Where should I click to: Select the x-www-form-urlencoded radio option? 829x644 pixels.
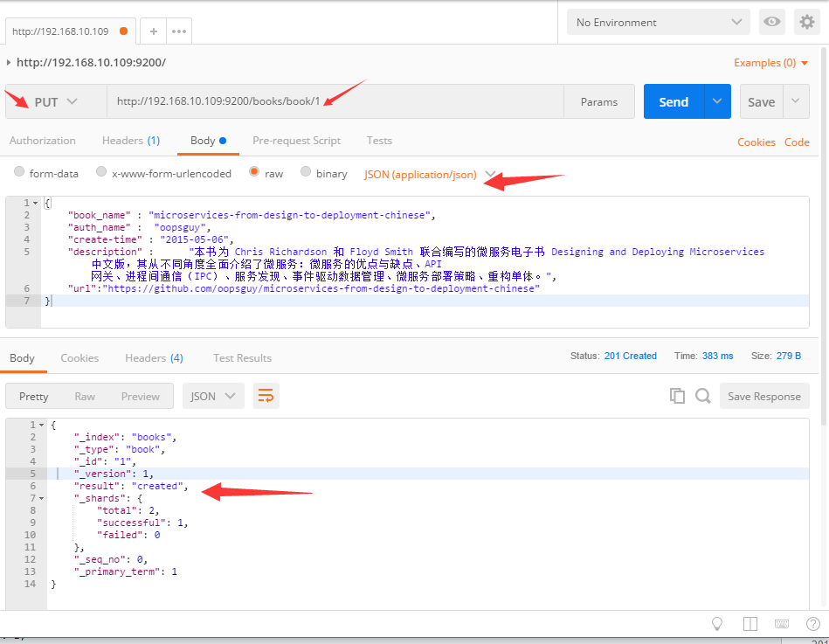click(x=101, y=173)
